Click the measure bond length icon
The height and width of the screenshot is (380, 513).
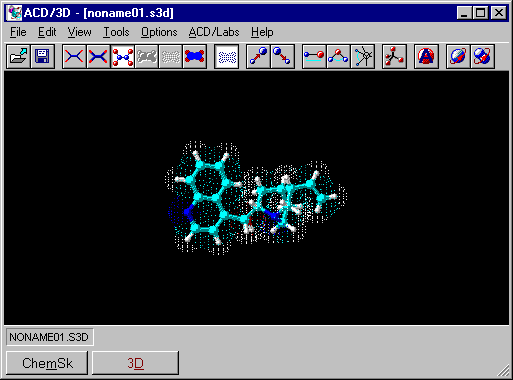[x=314, y=56]
